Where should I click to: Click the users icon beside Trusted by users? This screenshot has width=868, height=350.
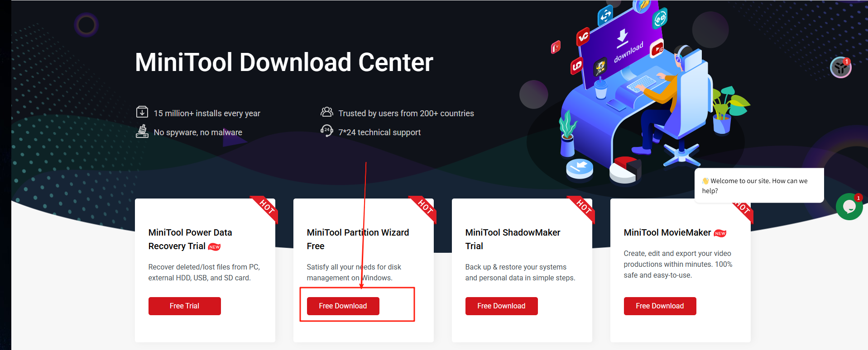tap(326, 112)
